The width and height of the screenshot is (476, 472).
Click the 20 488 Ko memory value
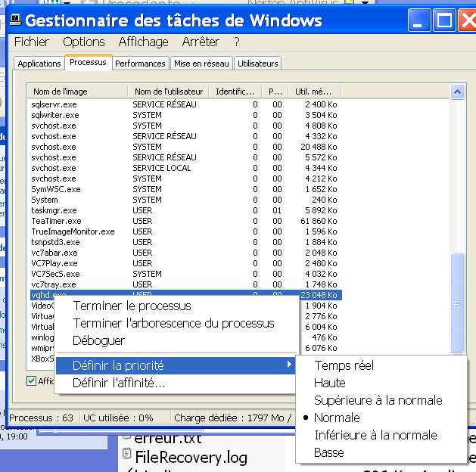319,147
